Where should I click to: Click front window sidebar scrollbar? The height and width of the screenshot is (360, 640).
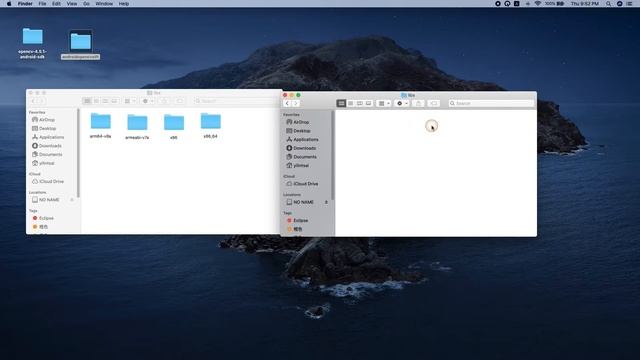[x=333, y=155]
